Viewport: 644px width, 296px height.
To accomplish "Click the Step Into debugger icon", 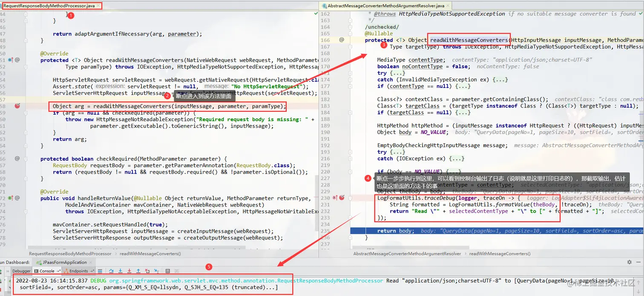I will pos(120,271).
